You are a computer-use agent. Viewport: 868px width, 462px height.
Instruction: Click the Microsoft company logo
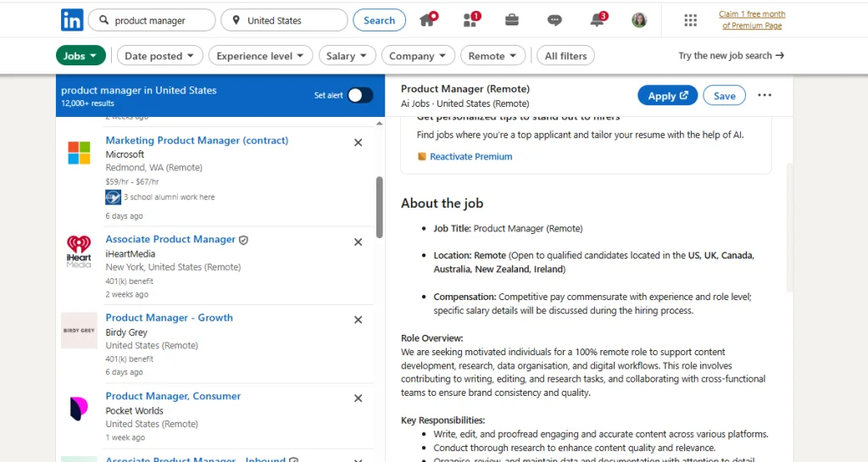click(x=79, y=153)
